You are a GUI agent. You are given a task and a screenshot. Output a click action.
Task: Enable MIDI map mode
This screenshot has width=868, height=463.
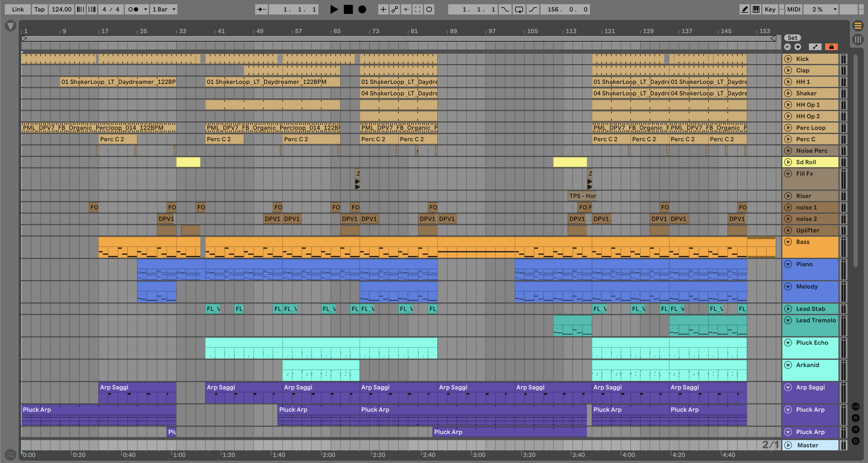(794, 9)
